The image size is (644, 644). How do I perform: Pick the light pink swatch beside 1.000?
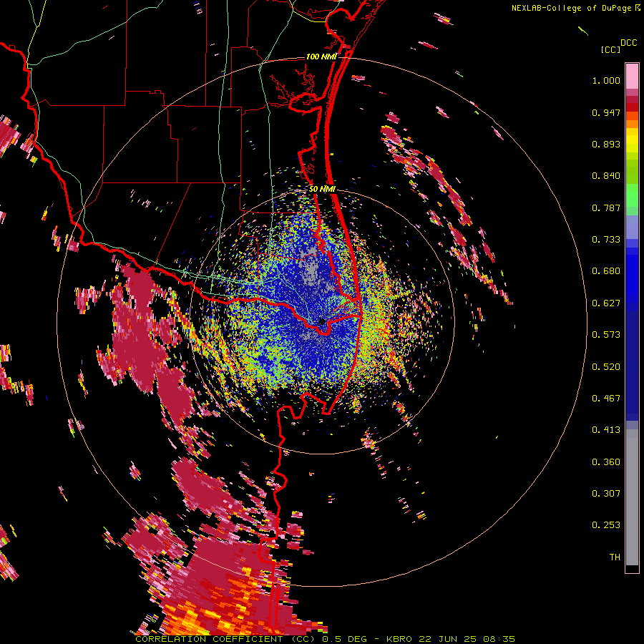[x=632, y=76]
